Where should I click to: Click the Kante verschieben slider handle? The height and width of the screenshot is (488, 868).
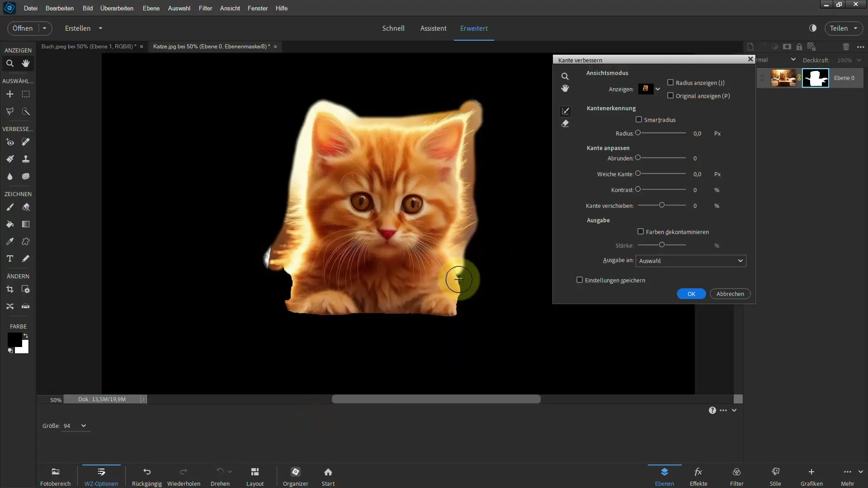[x=662, y=205]
